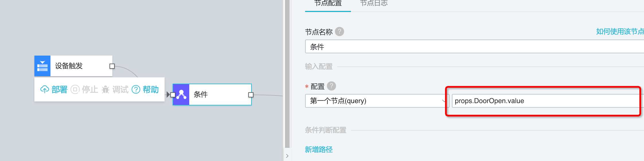Open the 如何使用该节点 help link
Screen dimensions: 644x161
pos(620,32)
